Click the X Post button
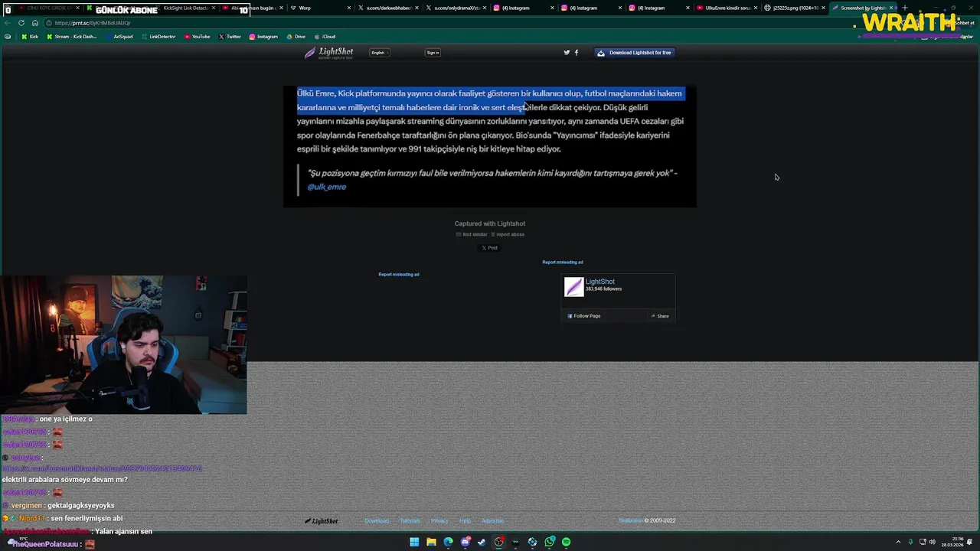This screenshot has height=551, width=980. [x=490, y=248]
